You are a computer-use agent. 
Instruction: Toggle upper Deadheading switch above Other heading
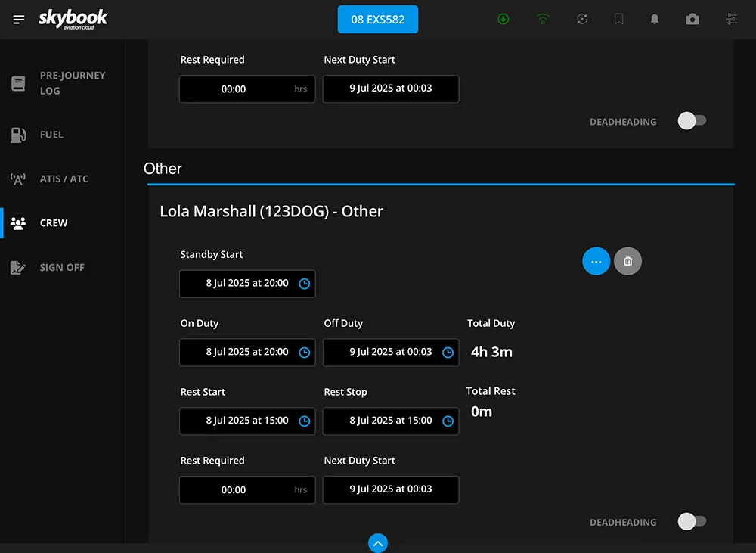pyautogui.click(x=692, y=120)
